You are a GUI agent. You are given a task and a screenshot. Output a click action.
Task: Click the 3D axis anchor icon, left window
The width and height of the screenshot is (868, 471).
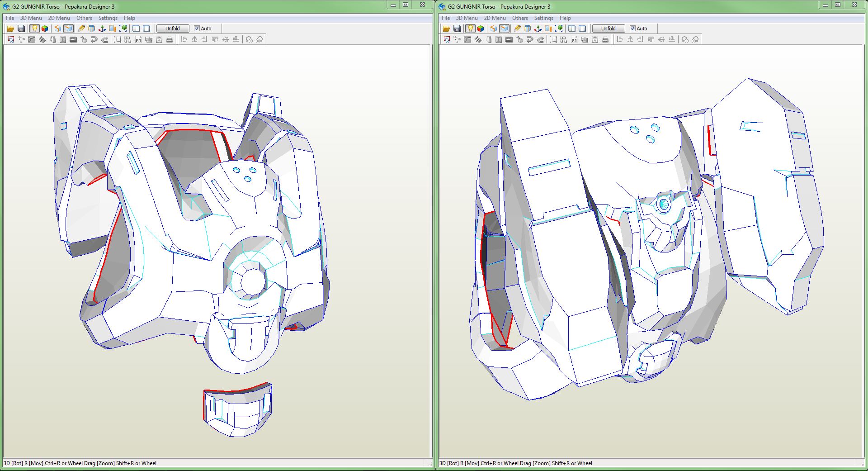102,29
